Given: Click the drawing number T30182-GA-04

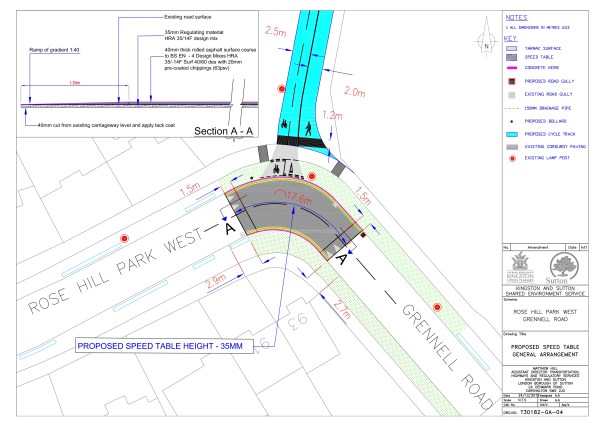Looking at the screenshot, I should pos(541,412).
